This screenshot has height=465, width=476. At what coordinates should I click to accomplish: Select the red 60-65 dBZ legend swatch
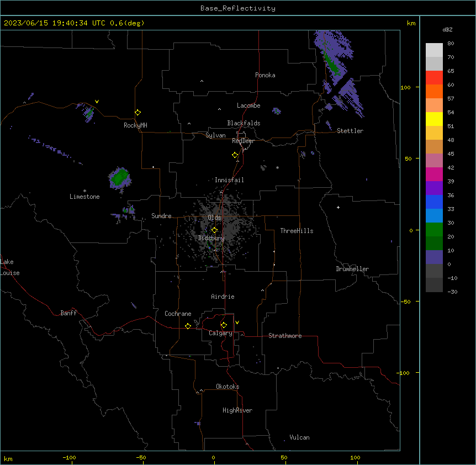point(434,77)
